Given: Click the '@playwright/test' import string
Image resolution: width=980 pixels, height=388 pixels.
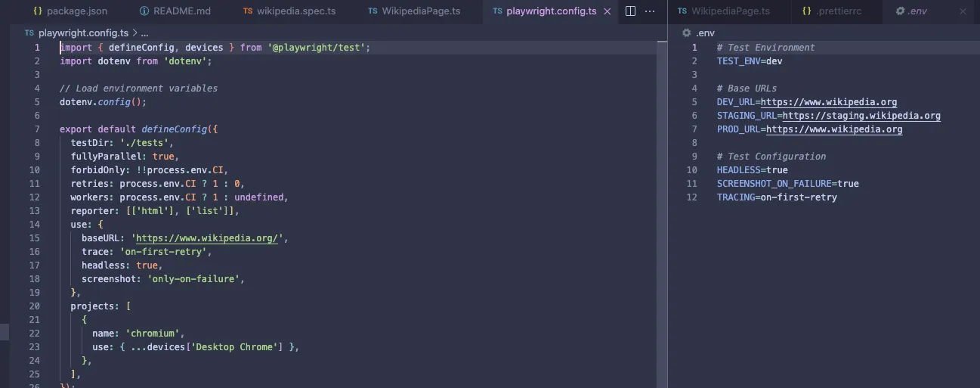Looking at the screenshot, I should [x=317, y=48].
